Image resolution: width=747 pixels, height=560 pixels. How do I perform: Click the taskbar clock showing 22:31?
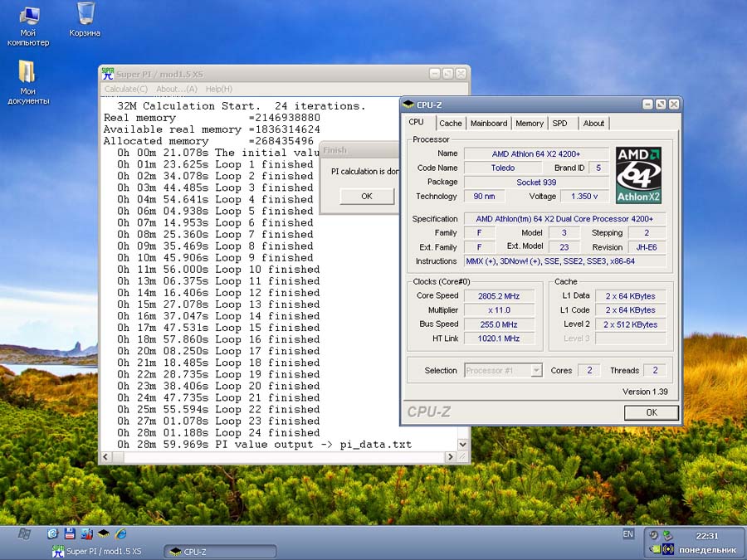coord(707,536)
